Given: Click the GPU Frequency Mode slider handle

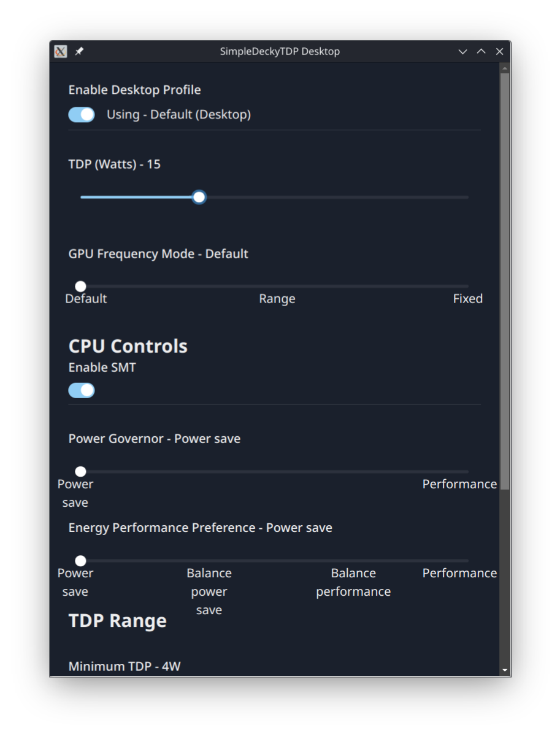Looking at the screenshot, I should [x=80, y=287].
